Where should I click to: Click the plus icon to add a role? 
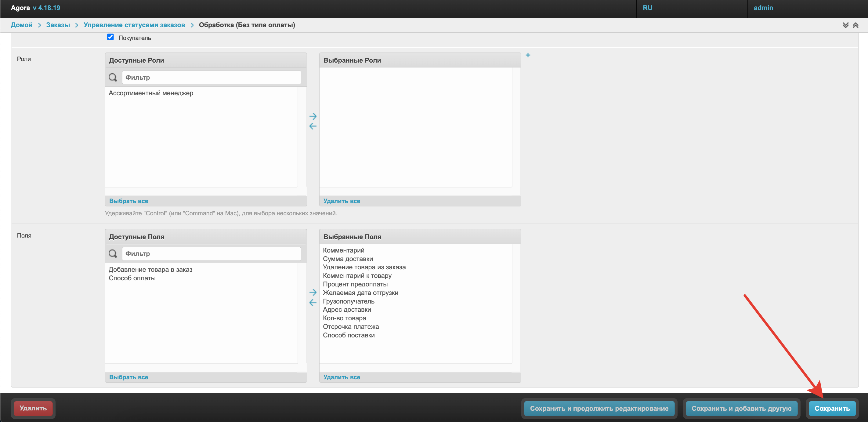tap(528, 55)
